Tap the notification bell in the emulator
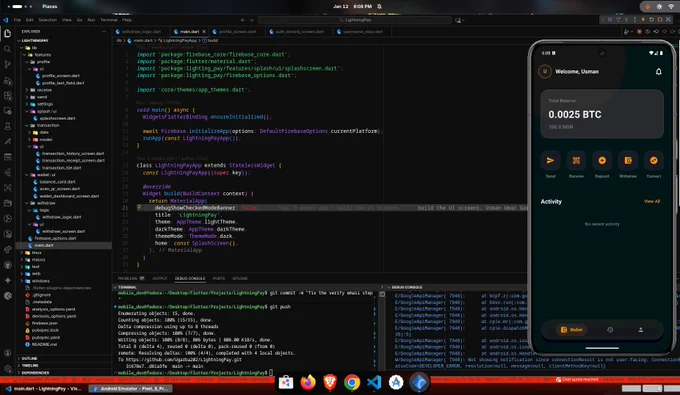The image size is (680, 395). [x=658, y=72]
